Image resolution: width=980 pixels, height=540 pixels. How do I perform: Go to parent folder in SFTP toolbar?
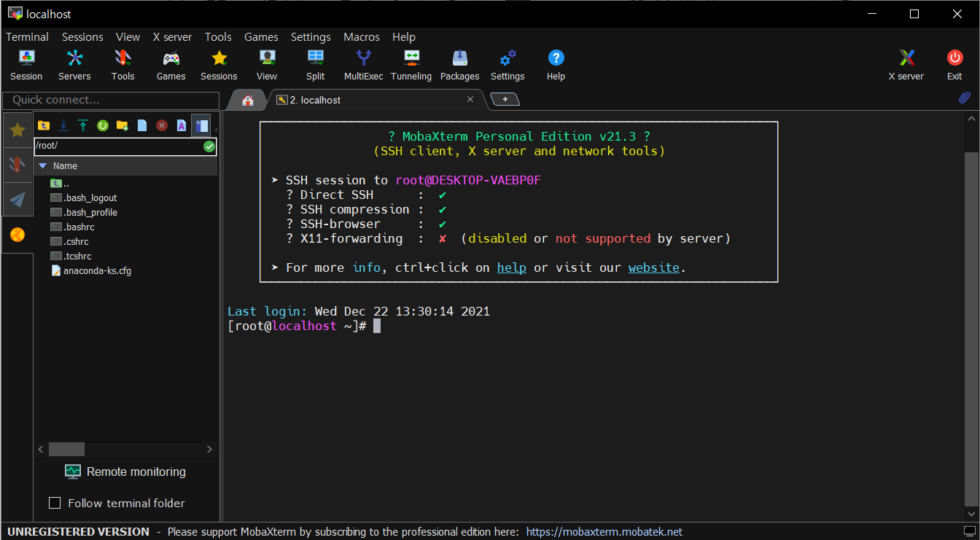[44, 125]
